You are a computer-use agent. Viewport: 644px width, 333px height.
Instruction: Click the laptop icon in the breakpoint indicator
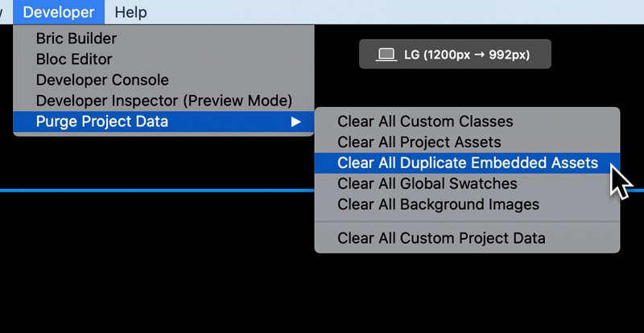point(386,55)
